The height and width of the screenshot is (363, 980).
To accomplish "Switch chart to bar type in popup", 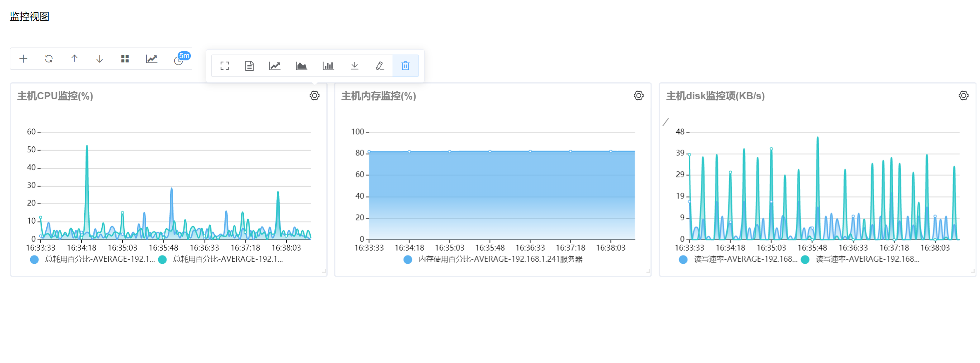I will 328,66.
